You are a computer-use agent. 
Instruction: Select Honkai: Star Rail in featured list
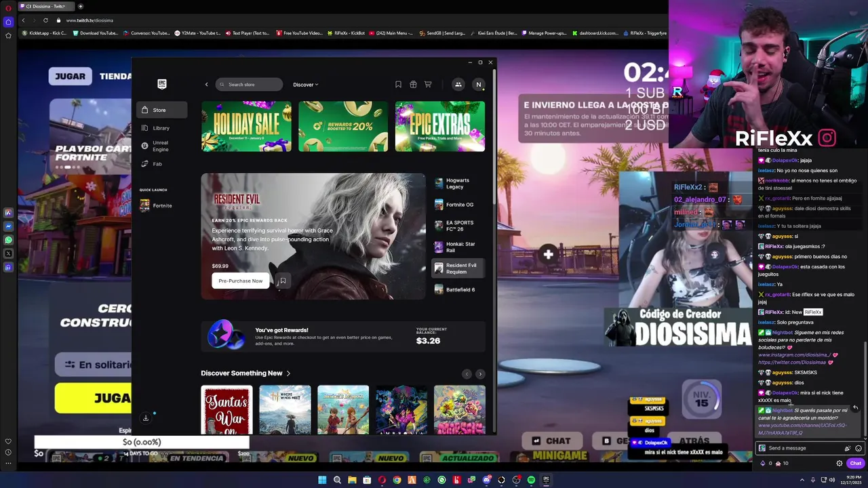coord(458,247)
